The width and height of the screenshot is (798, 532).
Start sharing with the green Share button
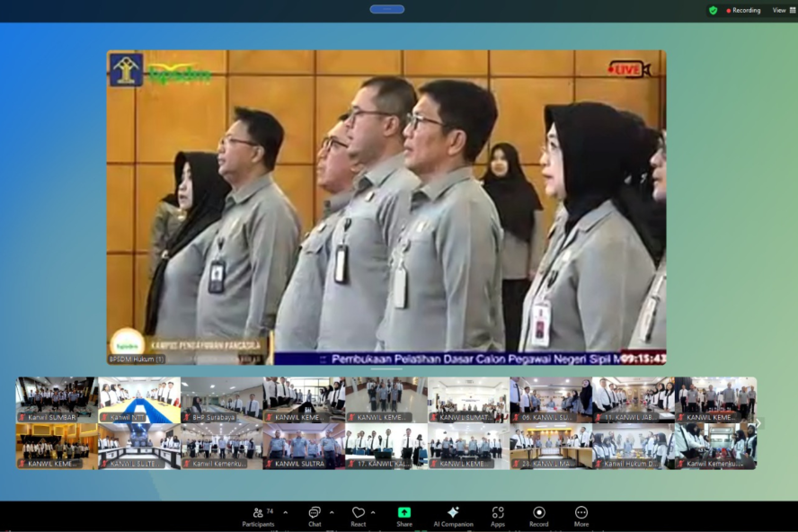[404, 515]
